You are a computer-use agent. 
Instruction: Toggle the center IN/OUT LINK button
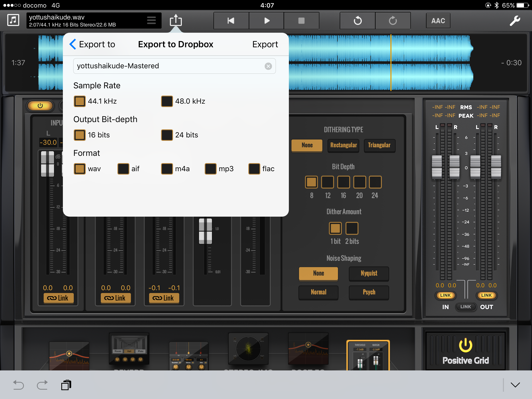466,307
